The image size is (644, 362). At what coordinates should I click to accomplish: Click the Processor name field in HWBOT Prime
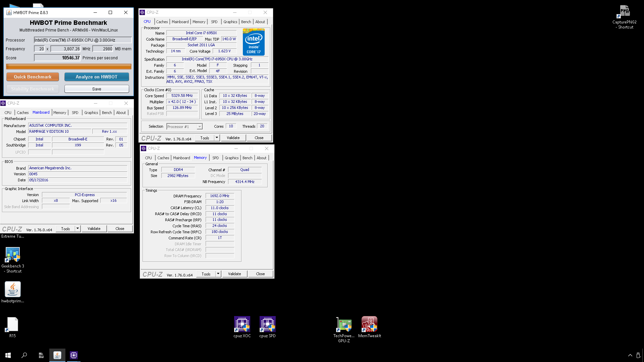coord(83,40)
